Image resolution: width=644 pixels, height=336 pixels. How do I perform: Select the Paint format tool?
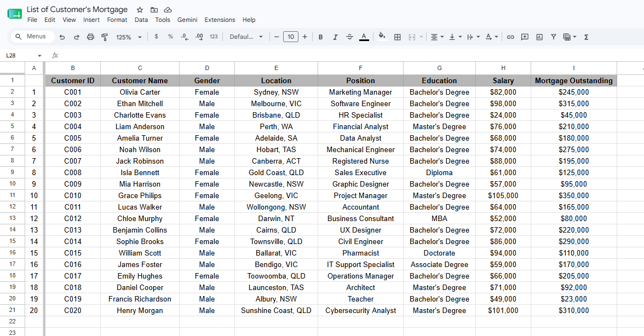pos(104,37)
